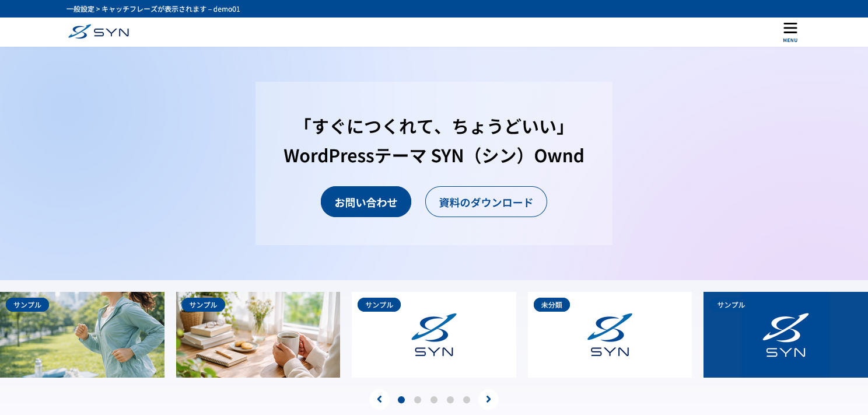Jump to the third slide via pagination dot
Image resolution: width=868 pixels, height=415 pixels.
coord(434,399)
